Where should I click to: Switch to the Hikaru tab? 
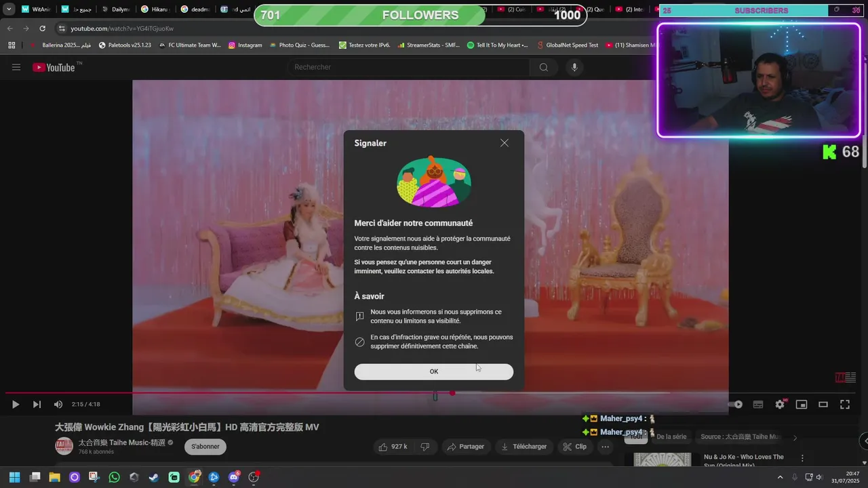(154, 9)
